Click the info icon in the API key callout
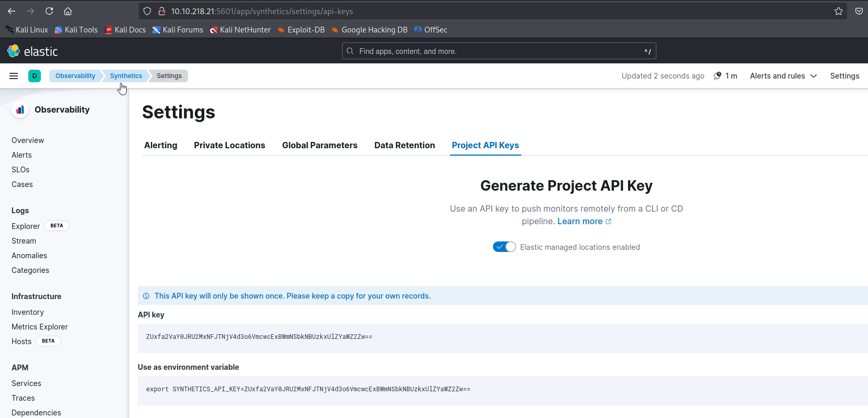868x418 pixels. coord(146,296)
